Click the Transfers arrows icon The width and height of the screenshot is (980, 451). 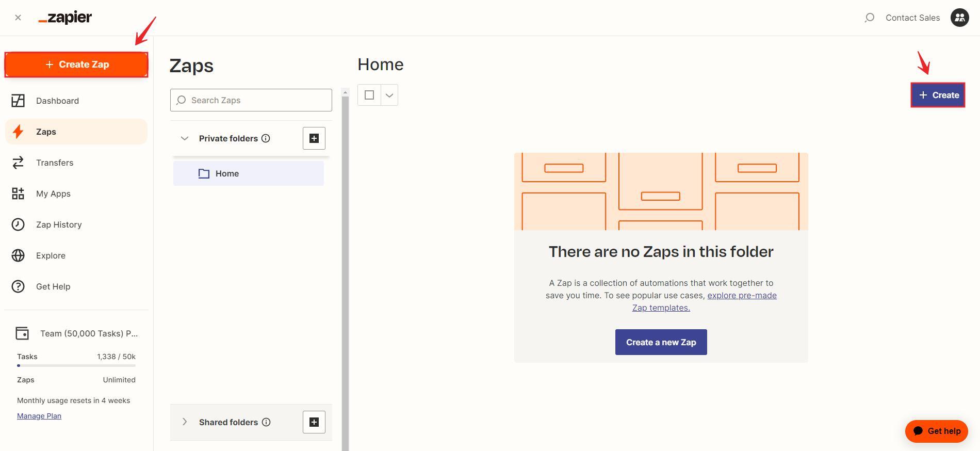18,163
